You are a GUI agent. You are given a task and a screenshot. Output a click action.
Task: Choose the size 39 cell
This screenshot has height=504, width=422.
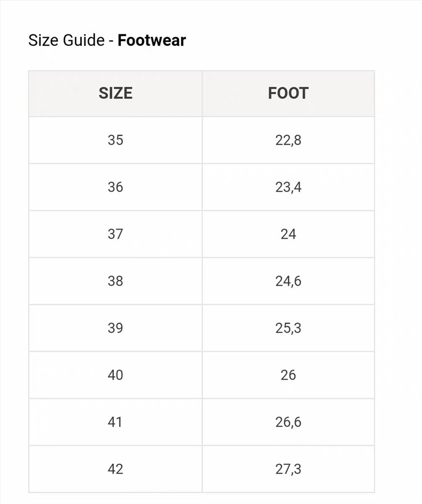115,328
